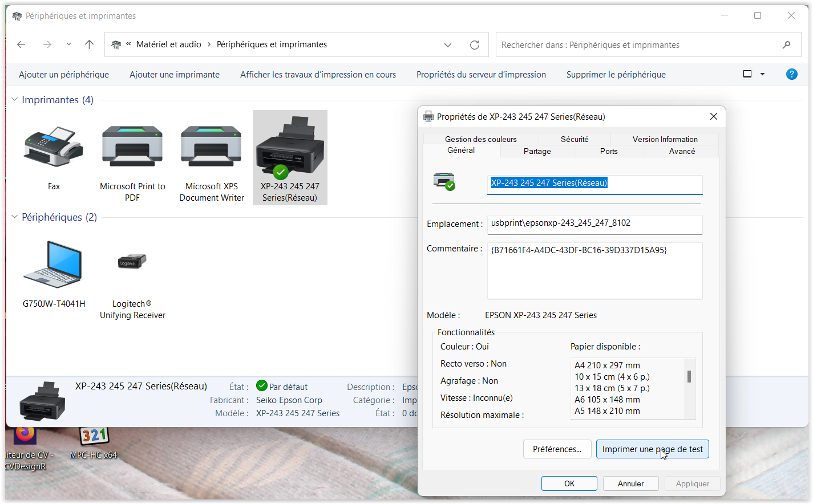813x504 pixels.
Task: Click Ajouter un périphérique
Action: [x=64, y=75]
